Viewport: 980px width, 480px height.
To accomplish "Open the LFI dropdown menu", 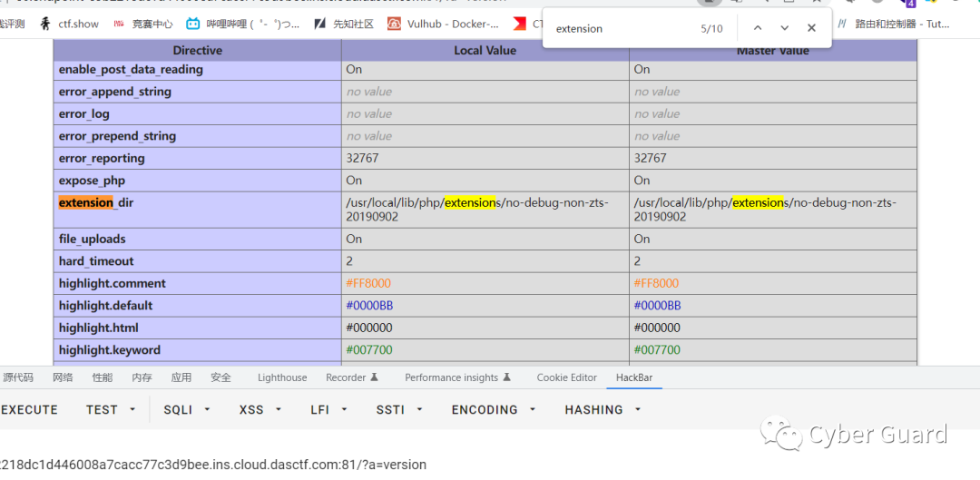I will 329,409.
